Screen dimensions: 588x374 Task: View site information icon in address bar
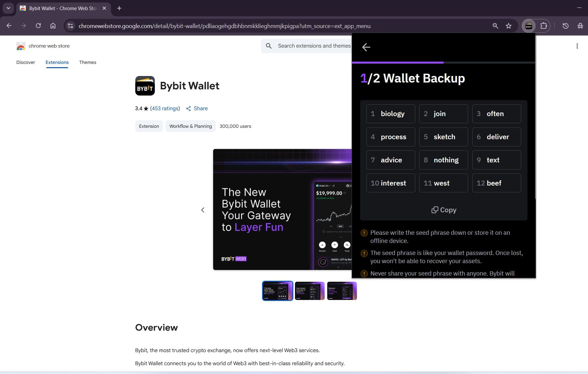click(70, 26)
